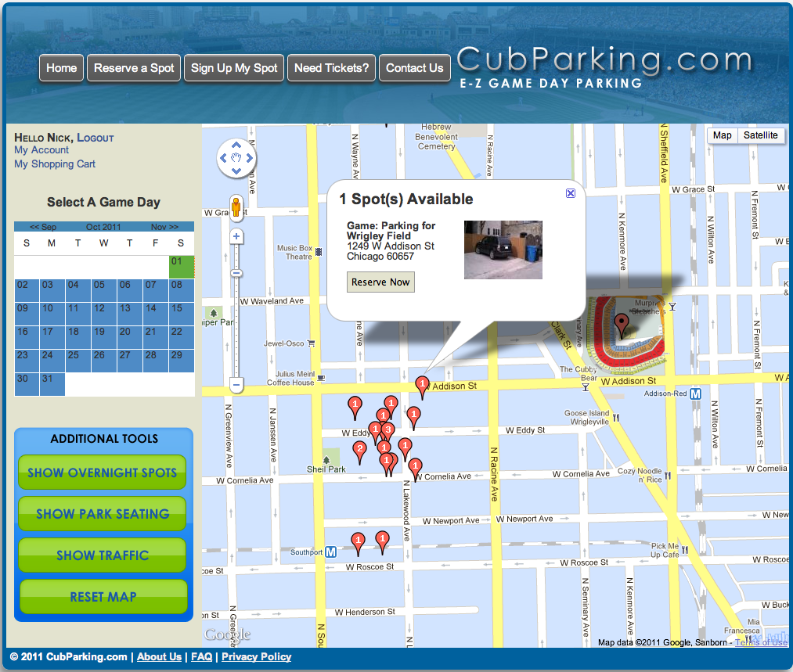Click the Addison-Red metro station icon
Viewport: 793px width, 672px height.
point(695,393)
